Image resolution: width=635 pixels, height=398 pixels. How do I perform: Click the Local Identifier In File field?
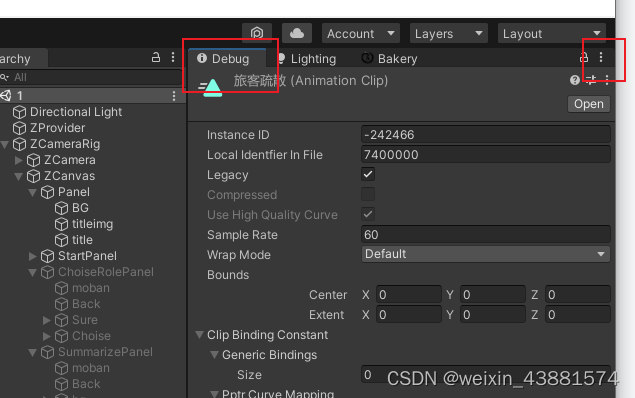click(x=486, y=154)
